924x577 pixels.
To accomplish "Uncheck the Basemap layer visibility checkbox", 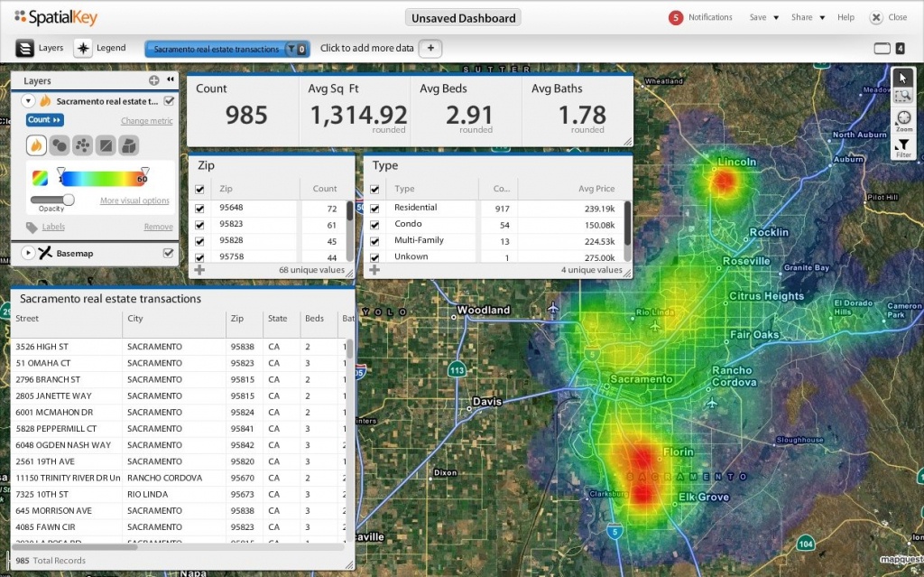I will (x=168, y=254).
